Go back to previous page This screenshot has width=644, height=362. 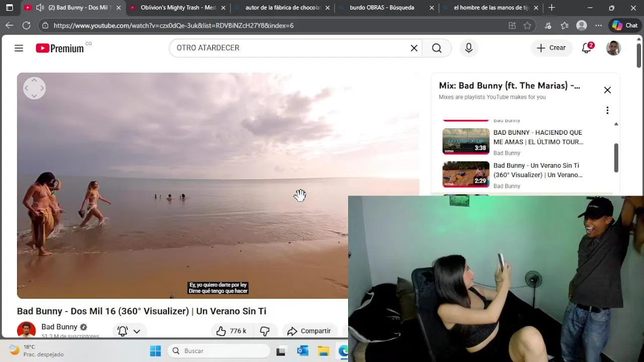[x=10, y=25]
